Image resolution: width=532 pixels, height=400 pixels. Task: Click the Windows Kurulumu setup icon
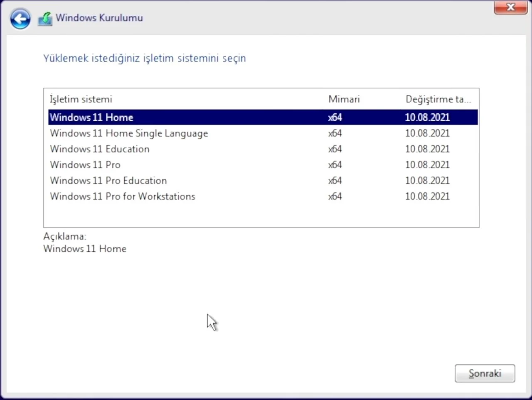[45, 19]
